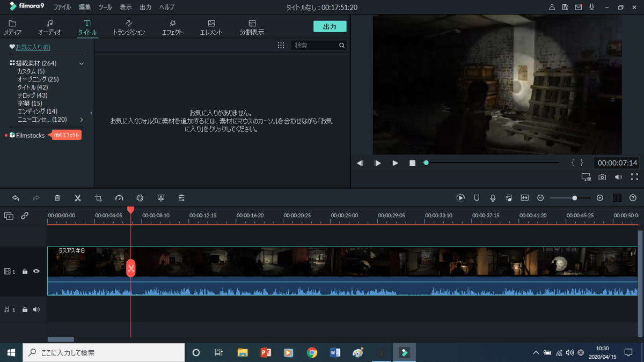Zoom in timeline with plus icon
Image resolution: width=644 pixels, height=362 pixels.
tap(600, 198)
